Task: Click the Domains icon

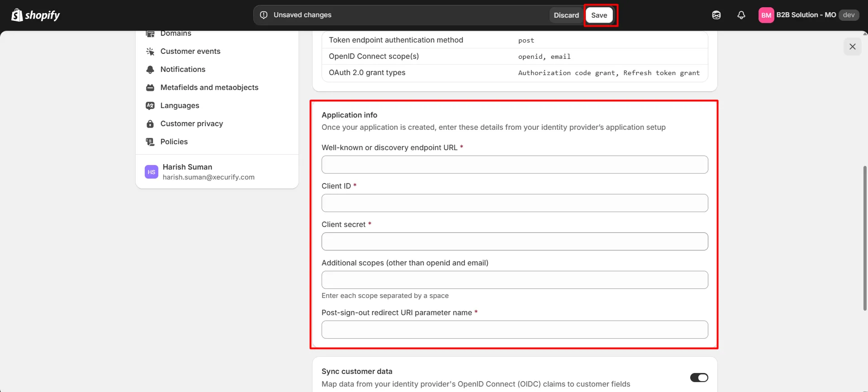Action: tap(150, 34)
